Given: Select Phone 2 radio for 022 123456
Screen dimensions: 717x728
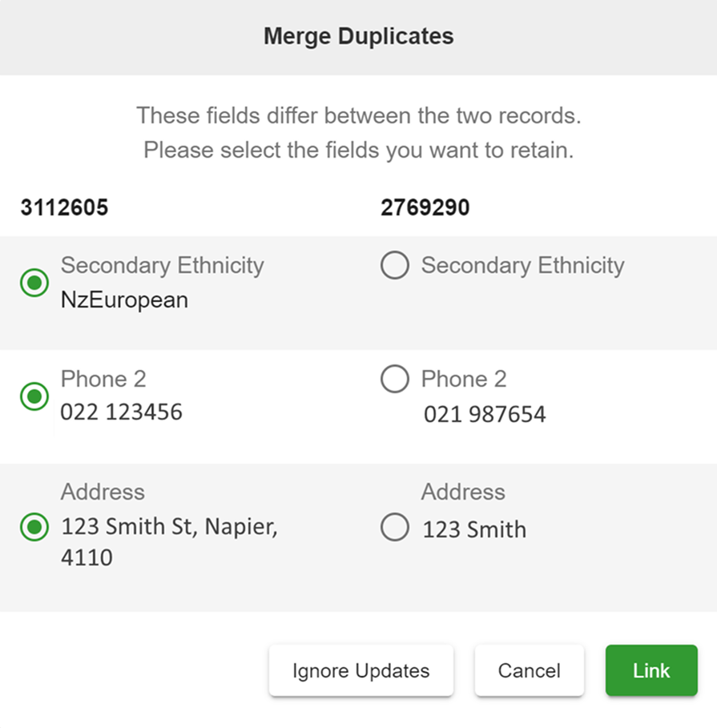Looking at the screenshot, I should [x=34, y=396].
